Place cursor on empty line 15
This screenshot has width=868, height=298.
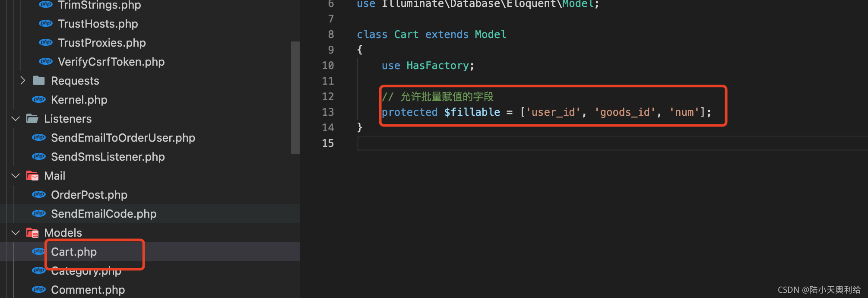612,143
